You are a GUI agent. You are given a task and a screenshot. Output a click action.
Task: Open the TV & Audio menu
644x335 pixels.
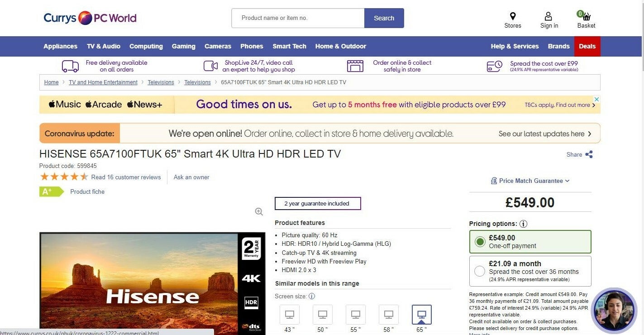pyautogui.click(x=104, y=46)
